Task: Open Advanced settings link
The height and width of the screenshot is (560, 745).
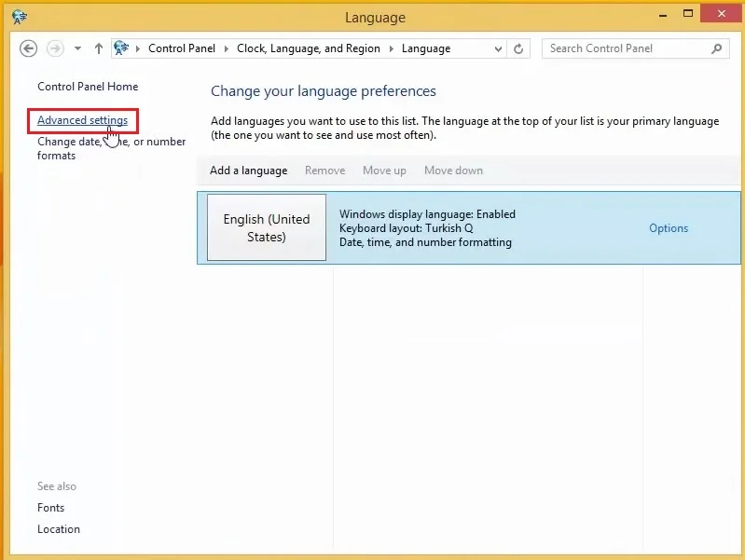Action: point(83,120)
